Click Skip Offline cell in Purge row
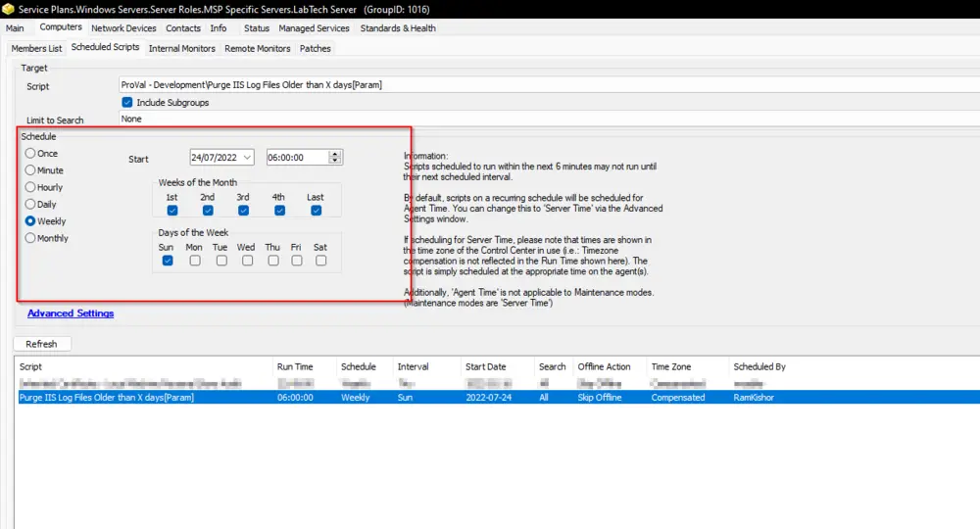Image resolution: width=980 pixels, height=529 pixels. [x=600, y=397]
